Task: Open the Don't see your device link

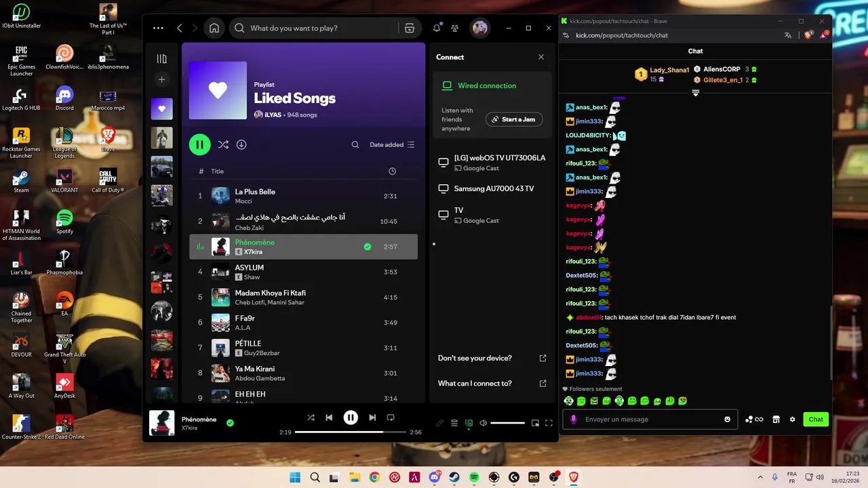Action: 492,358
